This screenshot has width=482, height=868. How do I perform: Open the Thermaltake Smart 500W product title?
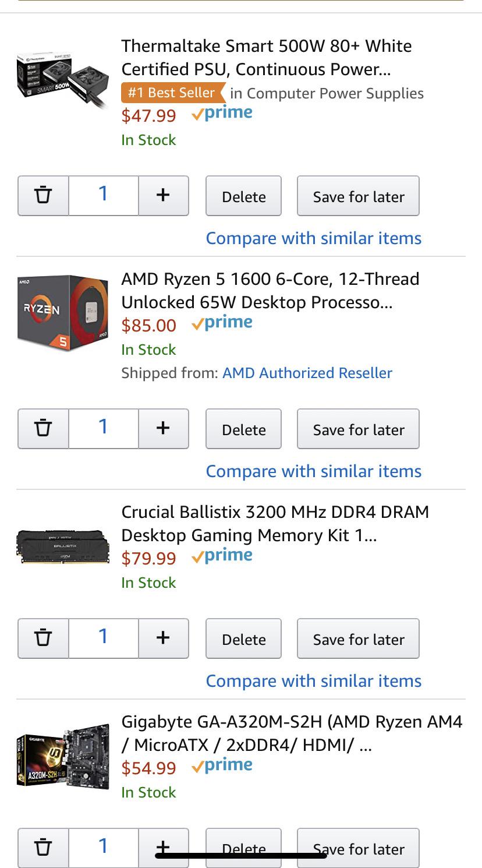[267, 57]
